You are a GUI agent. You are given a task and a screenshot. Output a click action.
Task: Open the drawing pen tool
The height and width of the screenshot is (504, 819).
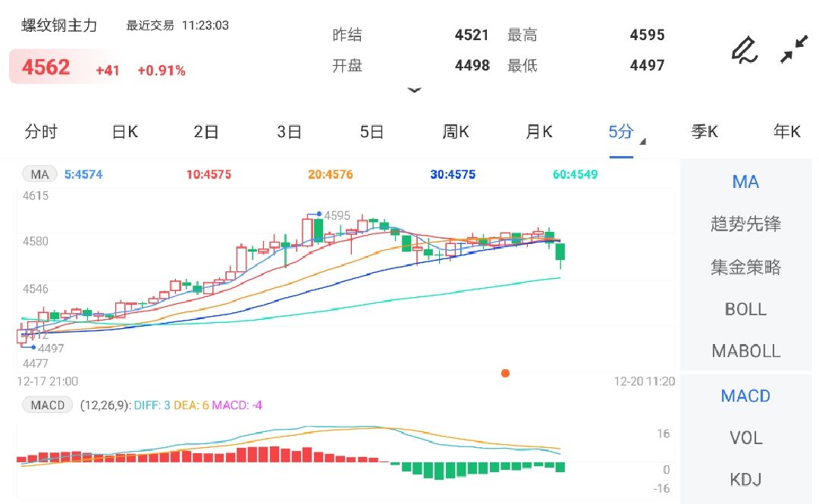point(745,50)
